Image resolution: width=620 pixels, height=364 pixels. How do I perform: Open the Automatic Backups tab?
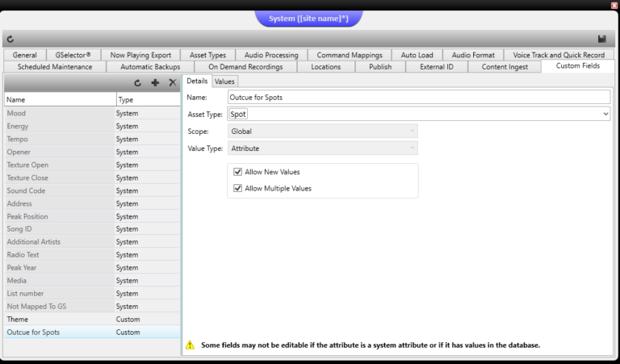click(150, 67)
